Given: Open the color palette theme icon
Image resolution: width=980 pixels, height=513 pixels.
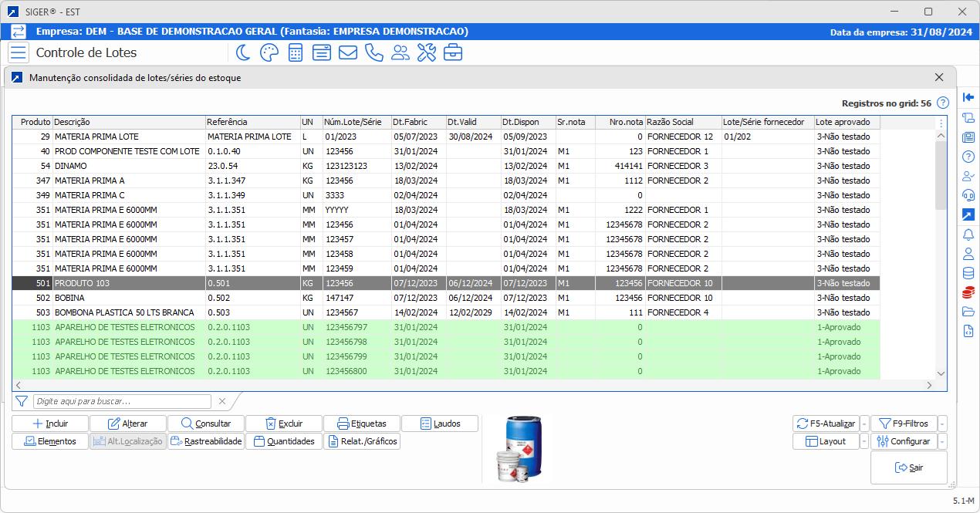Looking at the screenshot, I should point(269,52).
